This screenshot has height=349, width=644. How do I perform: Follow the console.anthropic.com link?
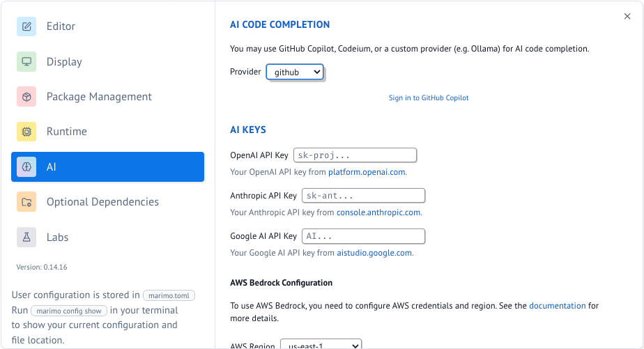point(378,212)
